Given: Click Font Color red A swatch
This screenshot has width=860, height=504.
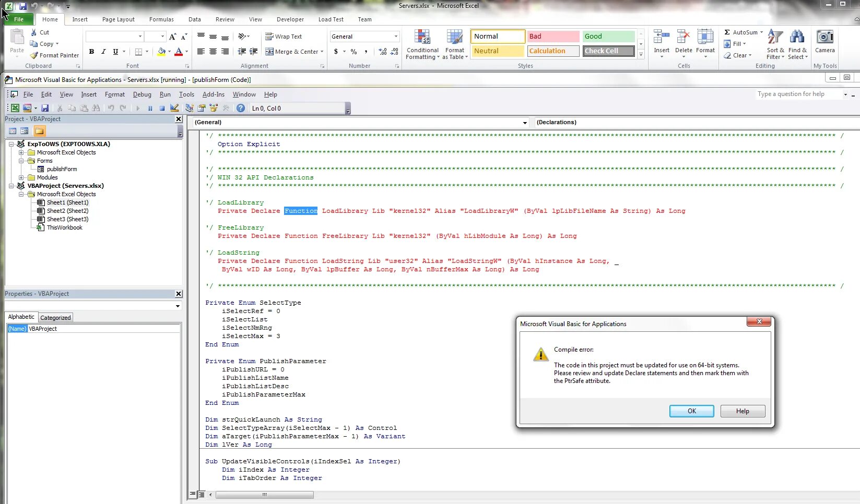Looking at the screenshot, I should tap(179, 52).
